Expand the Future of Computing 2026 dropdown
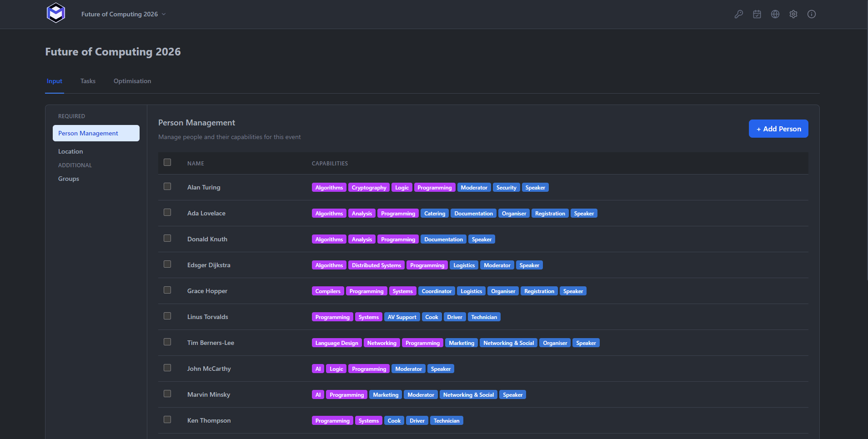The image size is (868, 439). click(x=123, y=14)
